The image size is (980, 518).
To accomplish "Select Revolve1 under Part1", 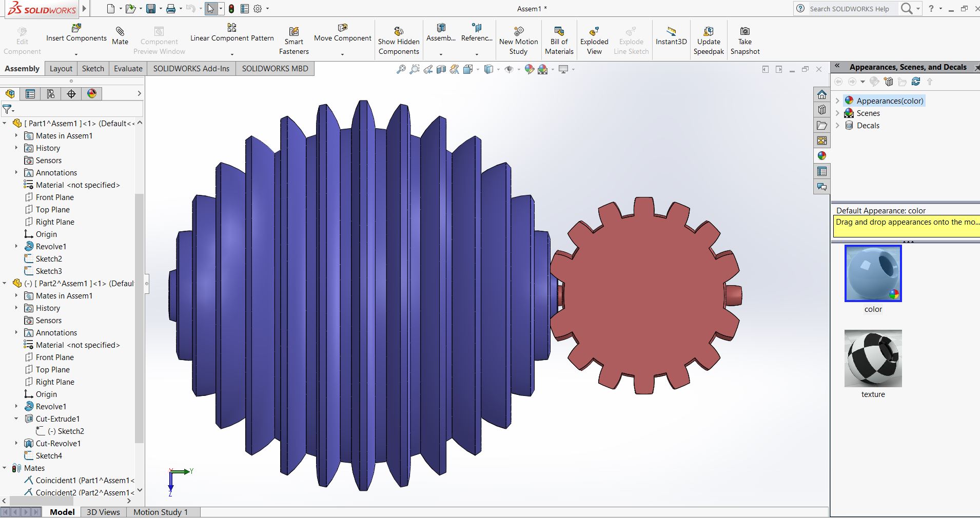I will (x=51, y=246).
